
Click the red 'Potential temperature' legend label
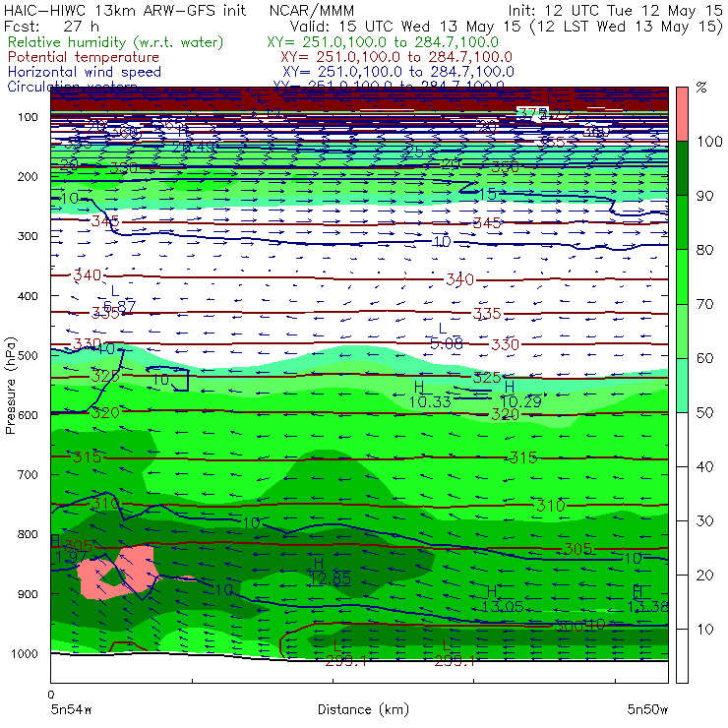click(x=84, y=57)
